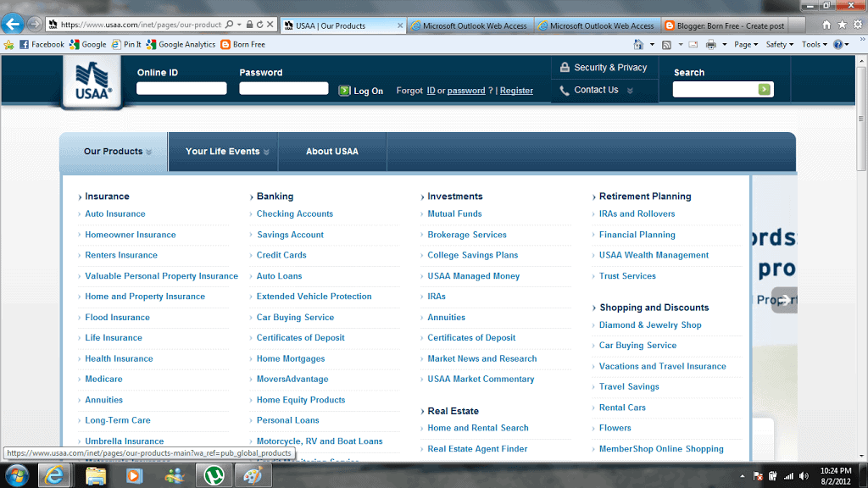
Task: Open Facebook from the favorites bar
Action: pos(42,44)
